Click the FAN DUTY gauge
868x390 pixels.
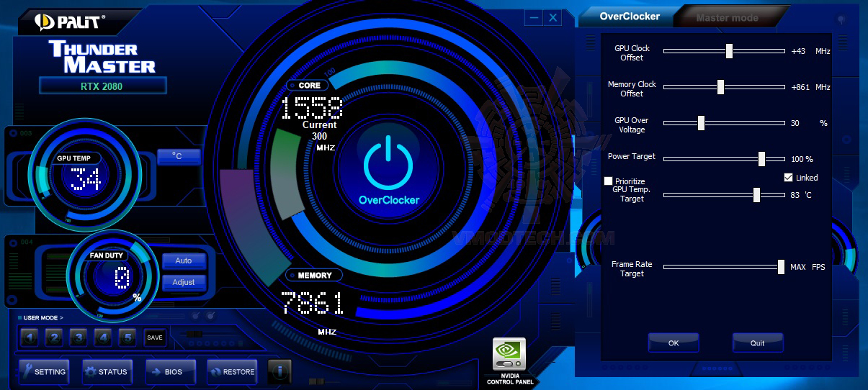point(112,276)
